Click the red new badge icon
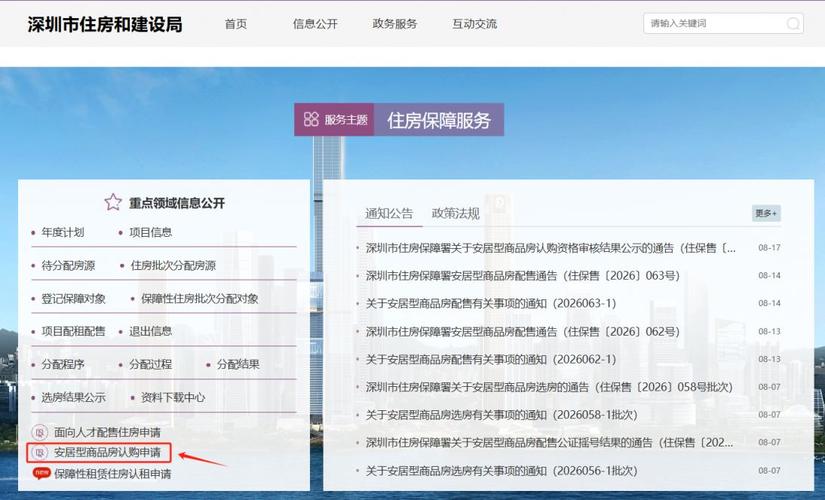Viewport: 825px width, 500px height. coord(42,473)
